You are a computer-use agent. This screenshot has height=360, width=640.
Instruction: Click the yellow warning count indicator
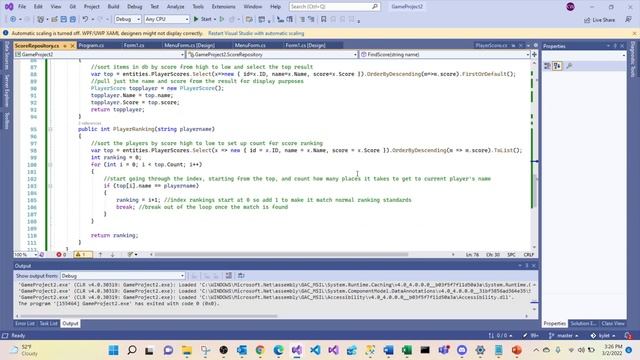pos(83,254)
